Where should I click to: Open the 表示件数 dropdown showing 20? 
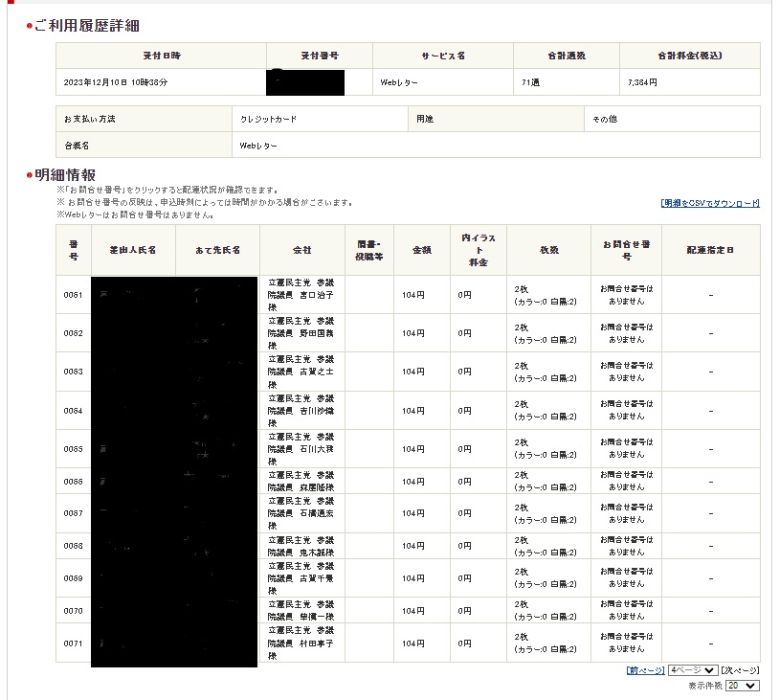[742, 686]
